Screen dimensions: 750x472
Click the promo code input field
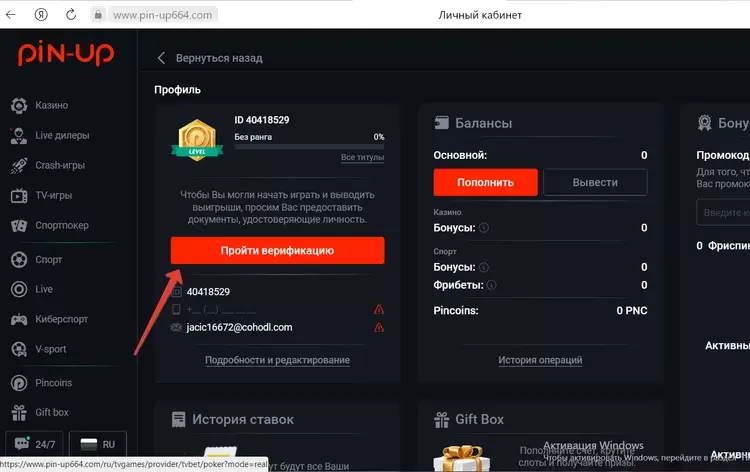coord(723,212)
